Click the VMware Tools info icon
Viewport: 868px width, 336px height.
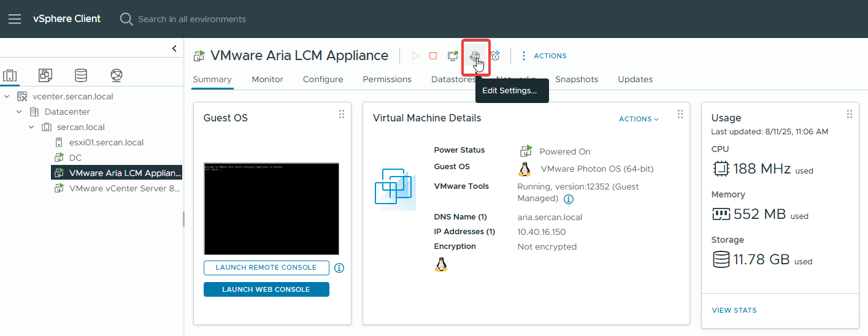pyautogui.click(x=569, y=199)
